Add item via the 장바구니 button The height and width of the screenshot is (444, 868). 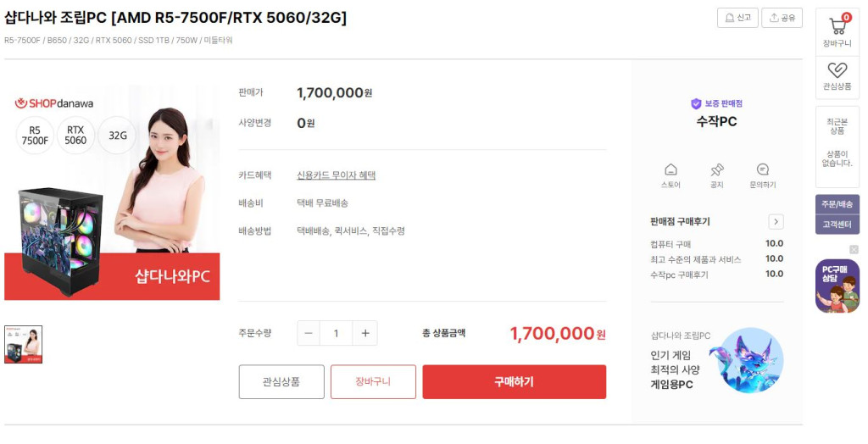point(373,381)
